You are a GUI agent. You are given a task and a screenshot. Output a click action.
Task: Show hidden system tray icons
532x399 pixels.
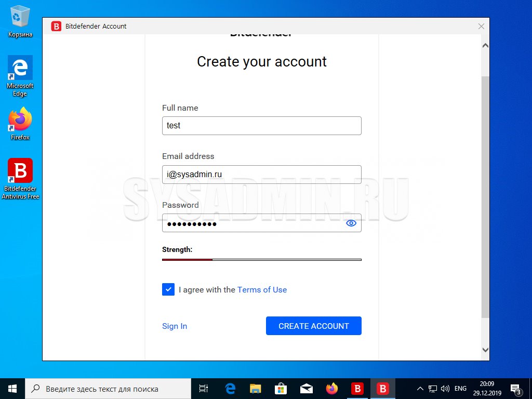click(420, 389)
